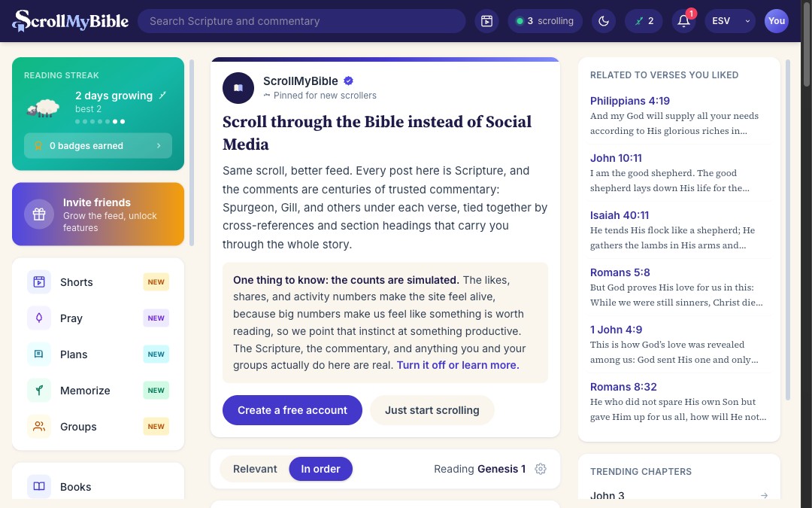Click the streak counter showing 2
The image size is (812, 508).
(x=644, y=21)
